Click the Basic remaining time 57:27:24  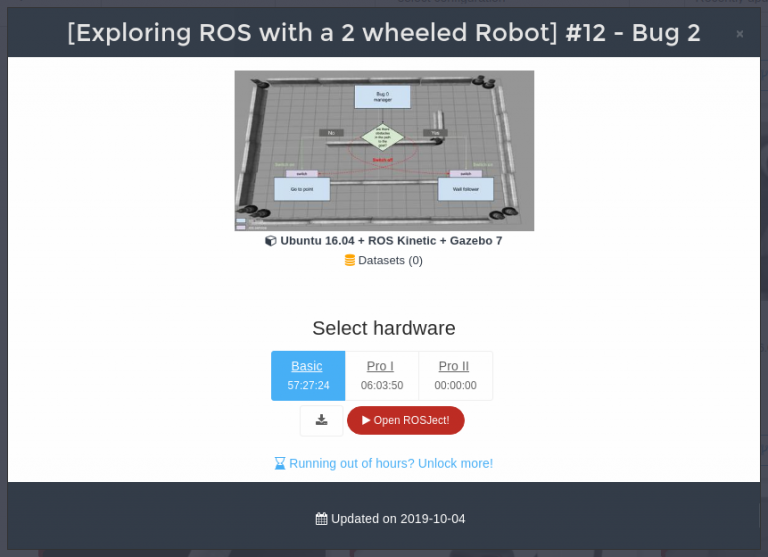[x=308, y=386]
